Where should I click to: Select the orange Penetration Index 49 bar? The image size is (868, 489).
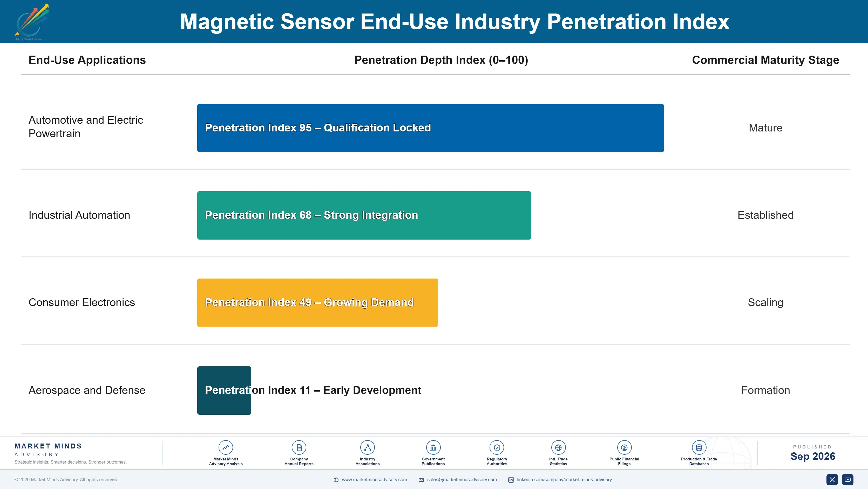pos(317,302)
